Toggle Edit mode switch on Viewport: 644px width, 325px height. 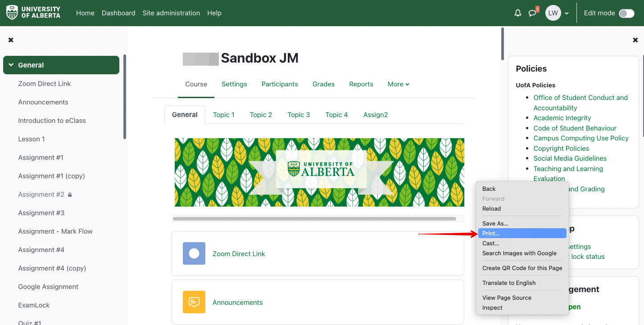pyautogui.click(x=626, y=13)
